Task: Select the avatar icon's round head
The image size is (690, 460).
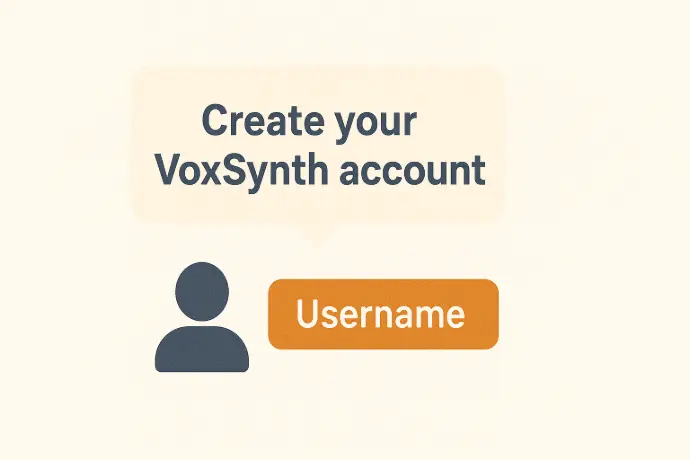Action: 202,291
